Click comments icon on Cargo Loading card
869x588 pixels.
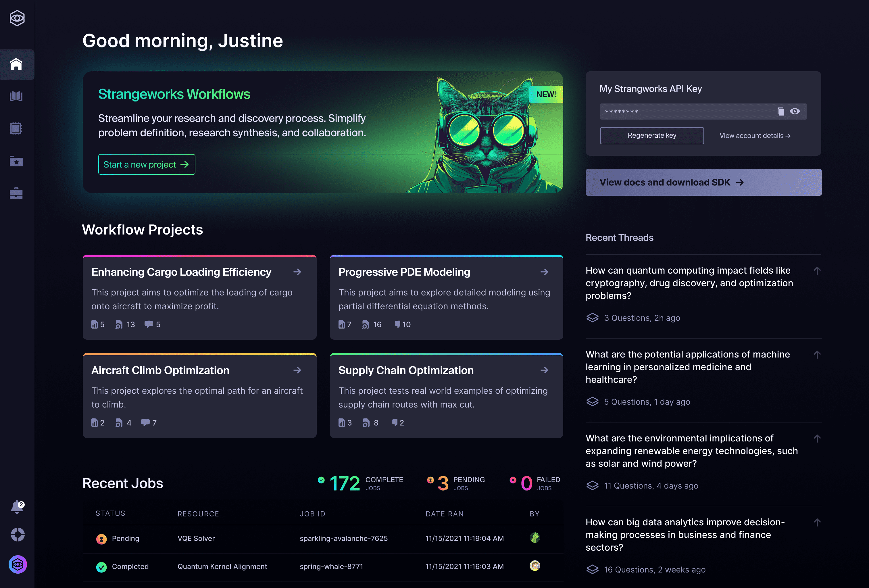pyautogui.click(x=149, y=324)
